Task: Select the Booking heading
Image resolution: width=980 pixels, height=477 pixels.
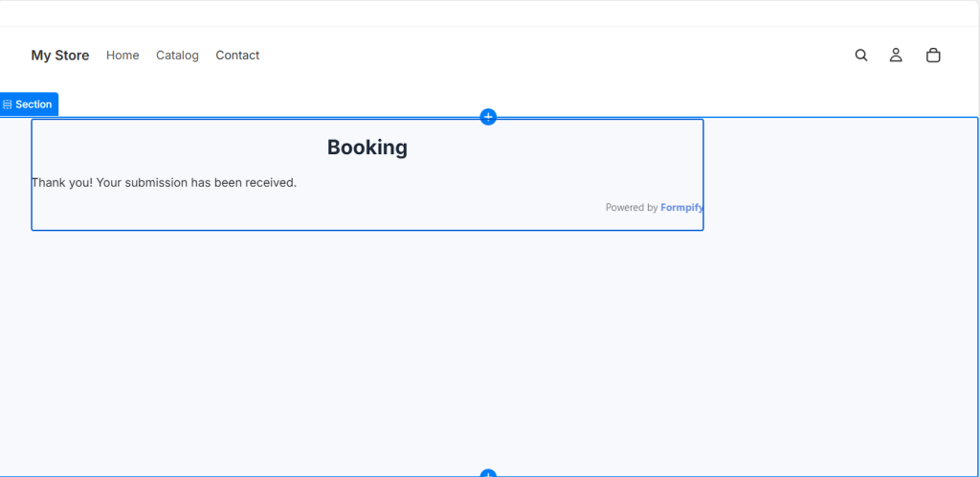Action: [367, 148]
